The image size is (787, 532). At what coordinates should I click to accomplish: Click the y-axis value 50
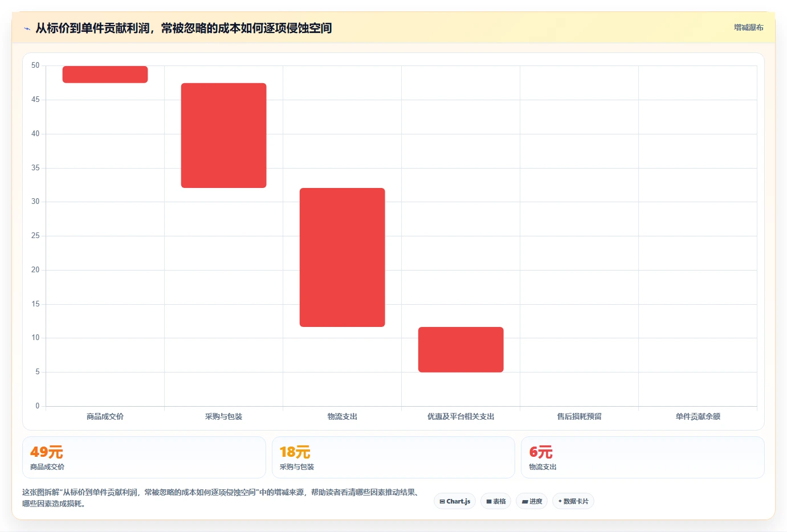35,66
